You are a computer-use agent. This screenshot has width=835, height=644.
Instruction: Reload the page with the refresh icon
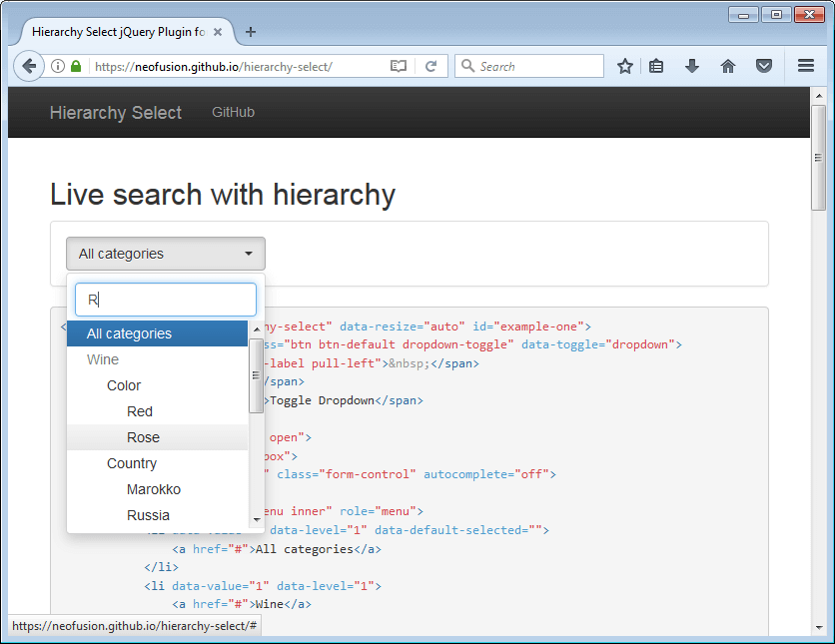[430, 67]
